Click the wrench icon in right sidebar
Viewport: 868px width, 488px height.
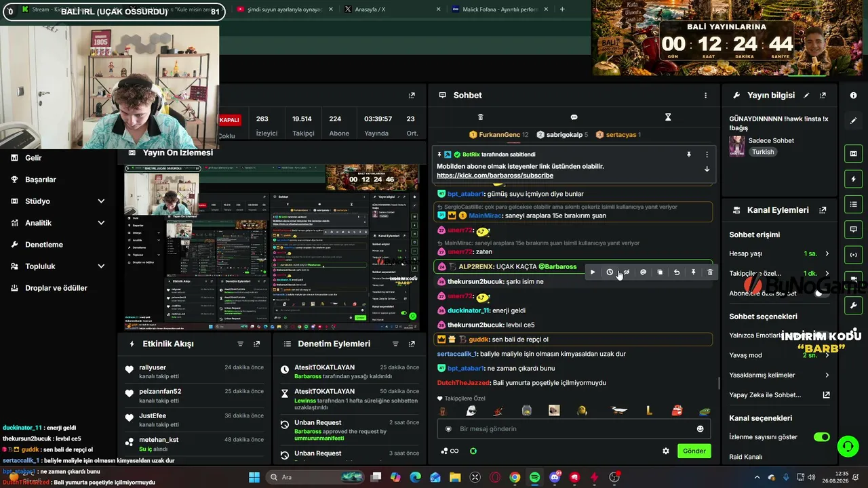(x=853, y=306)
